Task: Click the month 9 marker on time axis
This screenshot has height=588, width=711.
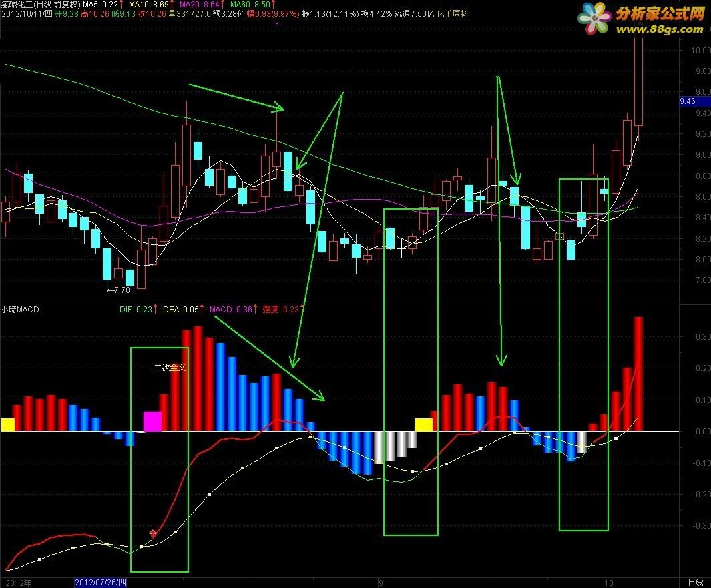Action: [x=381, y=583]
